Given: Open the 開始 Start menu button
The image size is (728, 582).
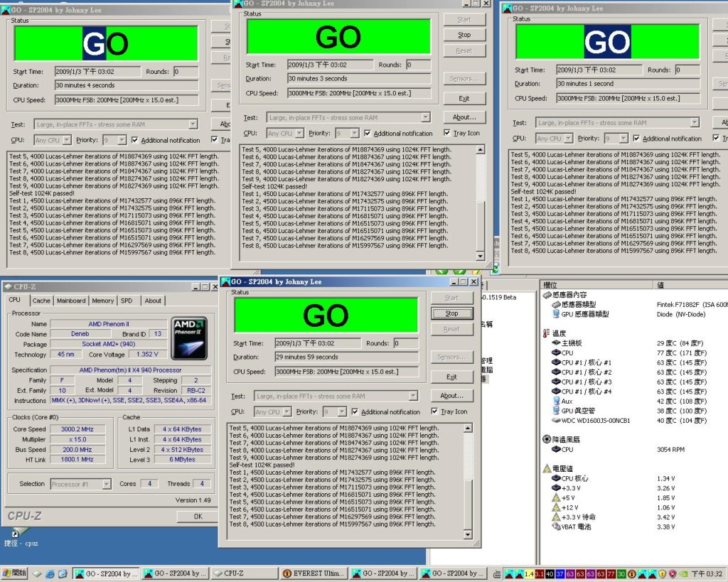Looking at the screenshot, I should 14,573.
